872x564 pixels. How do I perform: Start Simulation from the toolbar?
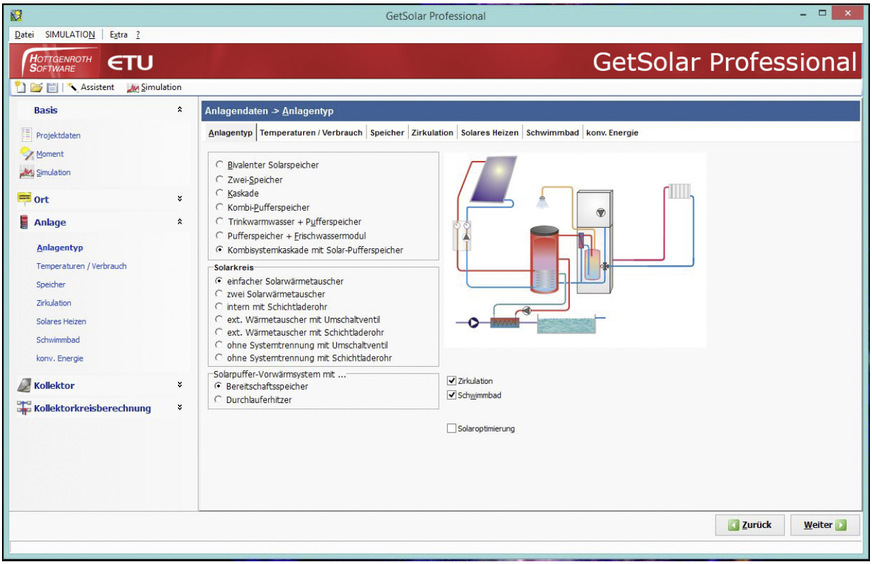click(x=154, y=87)
